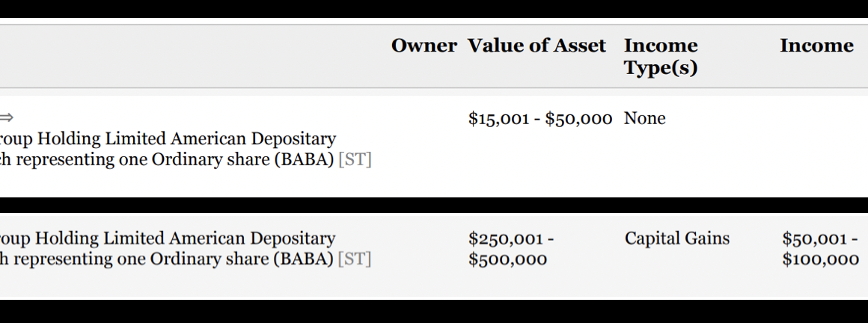This screenshot has width=868, height=323.
Task: Click the second row's American Depositary asset name
Action: coord(168,239)
